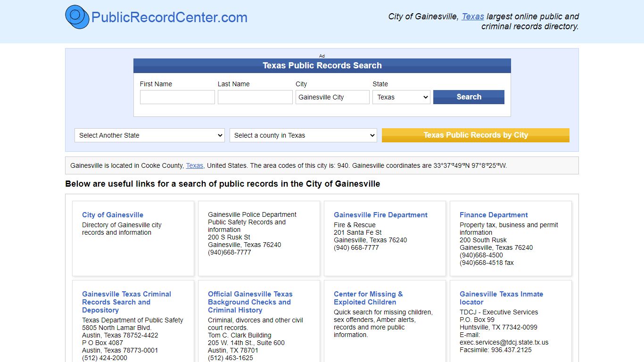Click the (940)668-4518 fax number text
Viewport: 644px width, 362px height.
487,263
